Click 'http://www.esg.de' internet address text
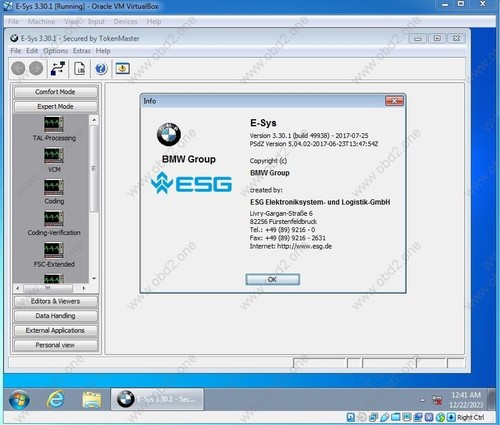The image size is (500, 425). (304, 246)
